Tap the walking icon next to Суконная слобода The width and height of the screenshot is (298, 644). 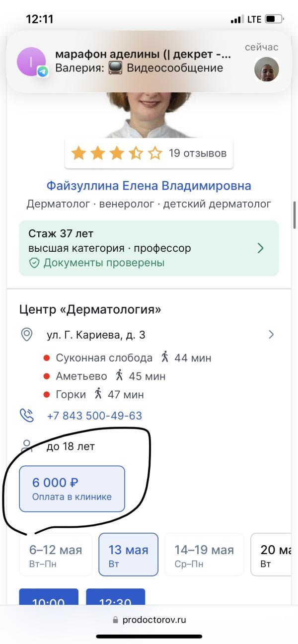(165, 358)
